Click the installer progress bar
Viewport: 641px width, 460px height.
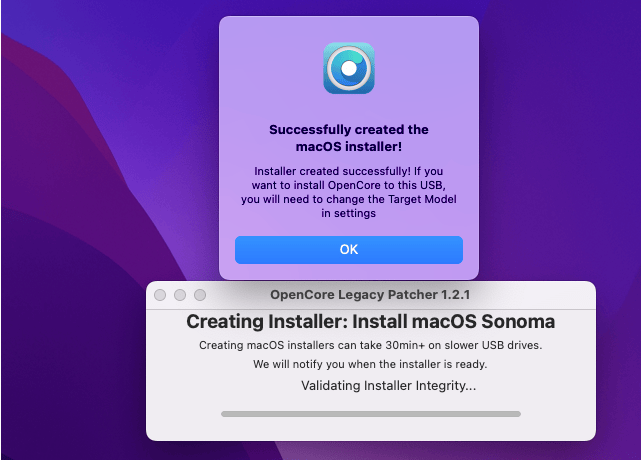pos(370,413)
